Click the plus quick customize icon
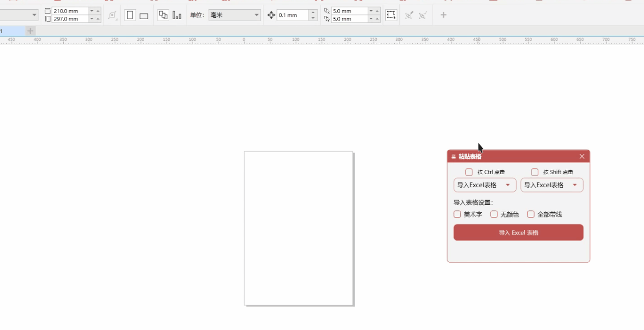 click(x=443, y=15)
